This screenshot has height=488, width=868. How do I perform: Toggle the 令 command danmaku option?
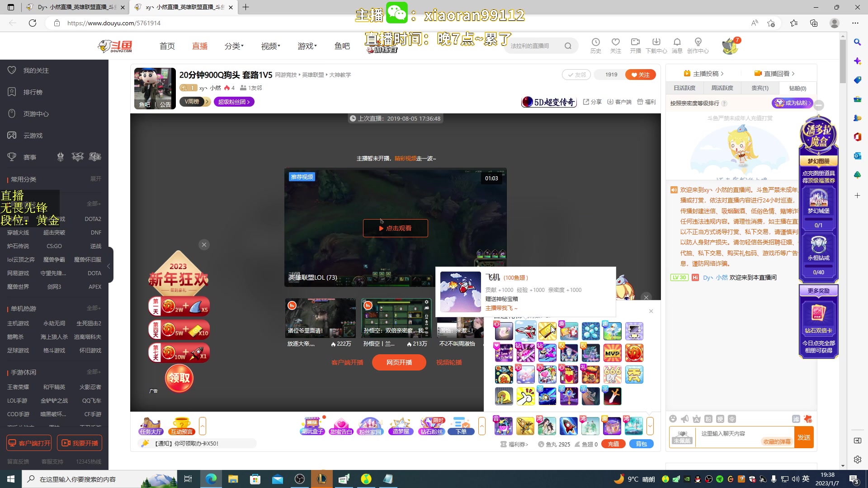pyautogui.click(x=732, y=419)
